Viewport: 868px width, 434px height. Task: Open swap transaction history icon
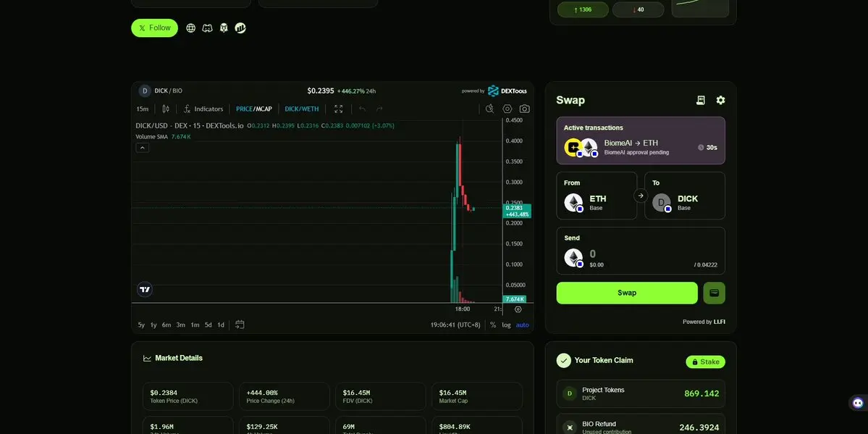coord(700,100)
